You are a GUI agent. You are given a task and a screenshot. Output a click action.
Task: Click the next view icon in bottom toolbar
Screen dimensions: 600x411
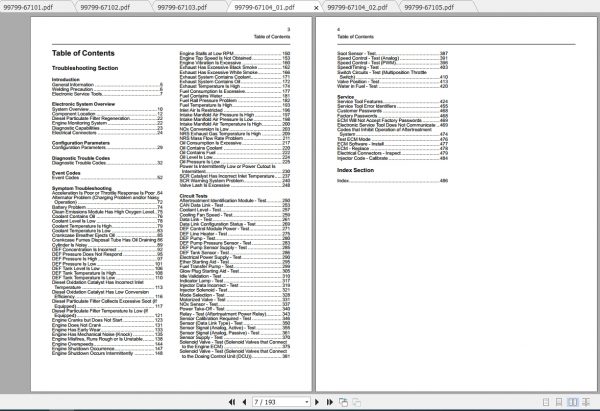[x=357, y=402]
